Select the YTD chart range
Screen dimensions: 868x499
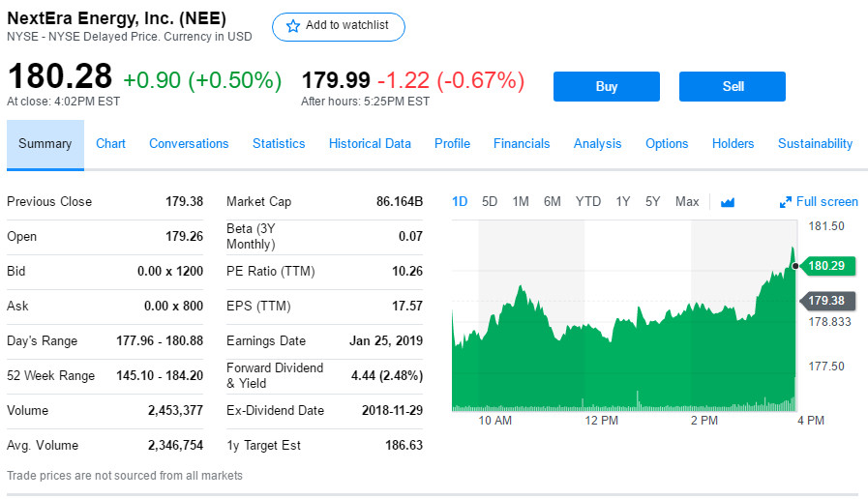(x=588, y=202)
